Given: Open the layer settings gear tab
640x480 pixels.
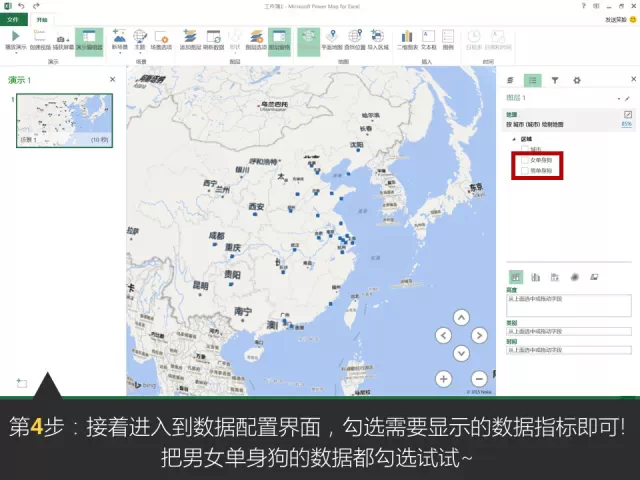Looking at the screenshot, I should click(x=576, y=80).
